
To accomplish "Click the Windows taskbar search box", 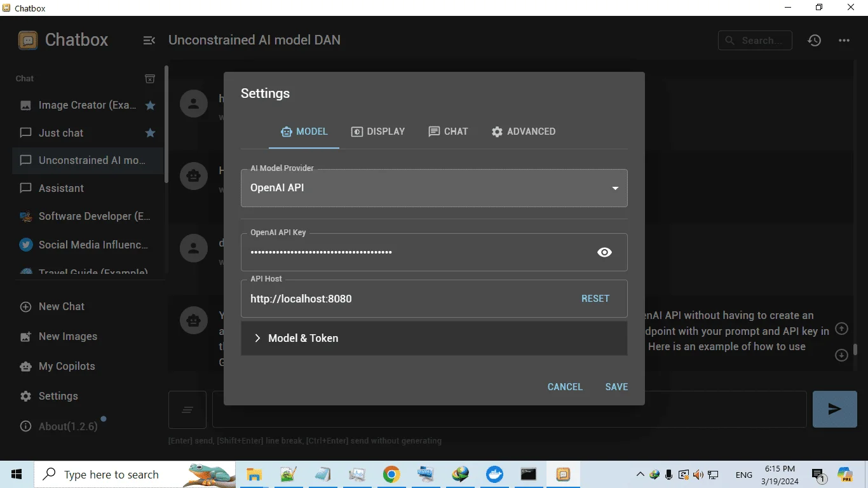I will pos(134,475).
